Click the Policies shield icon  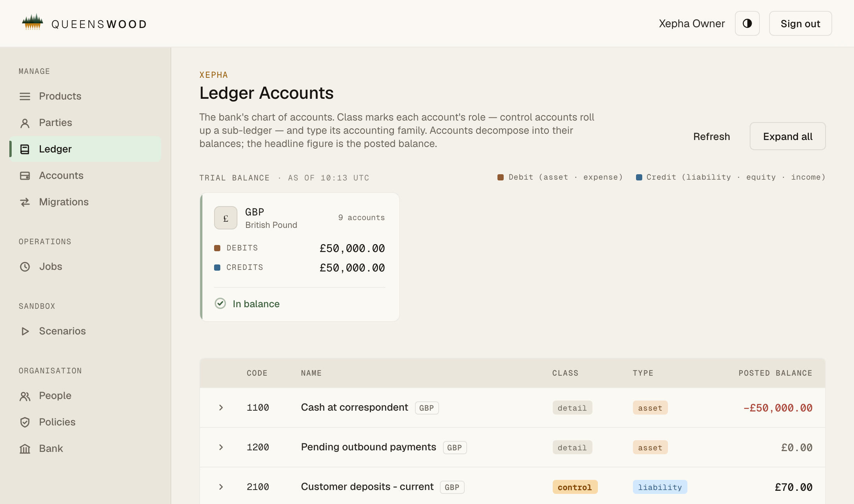pos(25,422)
